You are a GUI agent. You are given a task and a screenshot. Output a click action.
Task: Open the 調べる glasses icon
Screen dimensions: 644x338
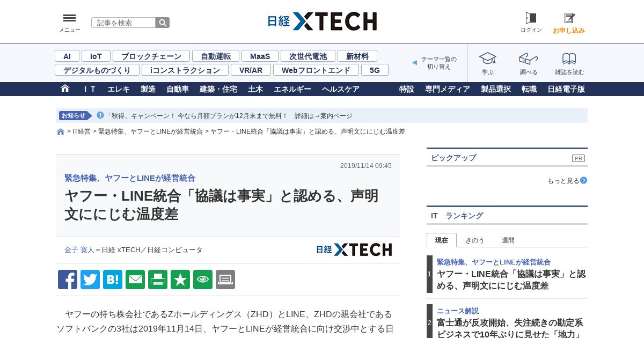pos(529,58)
